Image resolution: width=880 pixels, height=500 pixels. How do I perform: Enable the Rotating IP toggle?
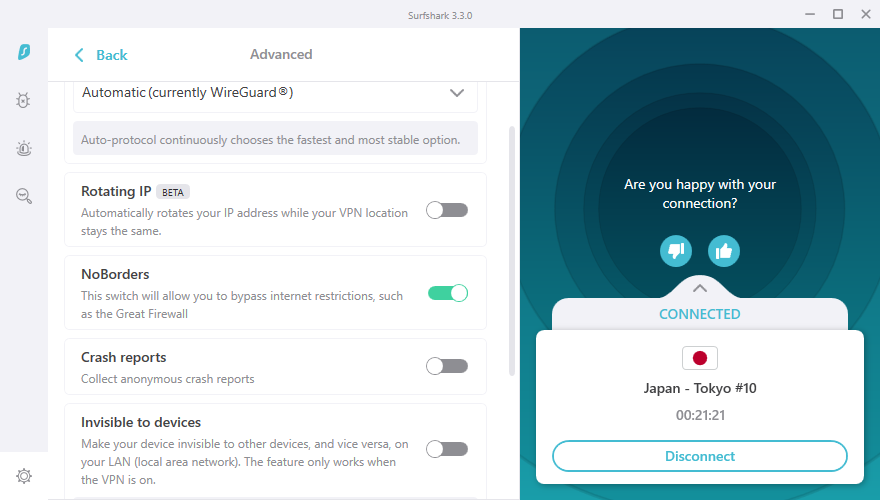447,210
